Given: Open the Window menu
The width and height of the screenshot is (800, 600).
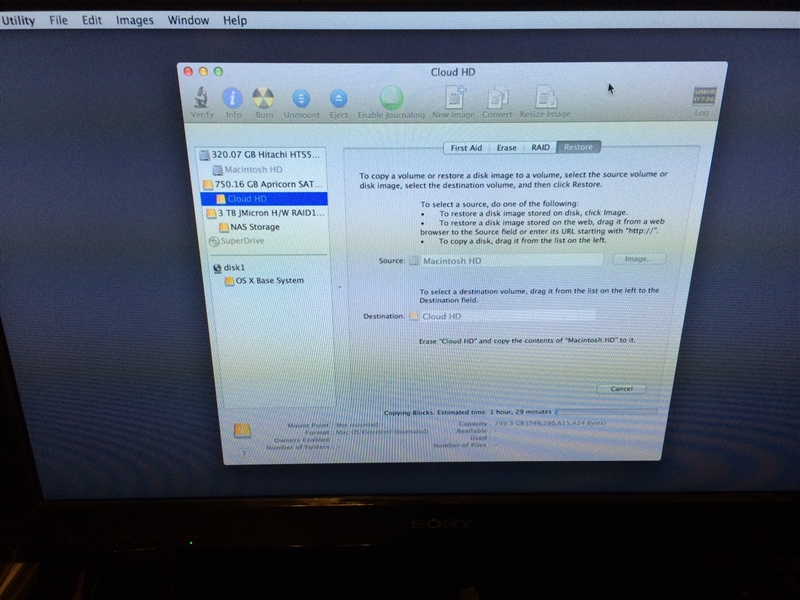Looking at the screenshot, I should [188, 20].
